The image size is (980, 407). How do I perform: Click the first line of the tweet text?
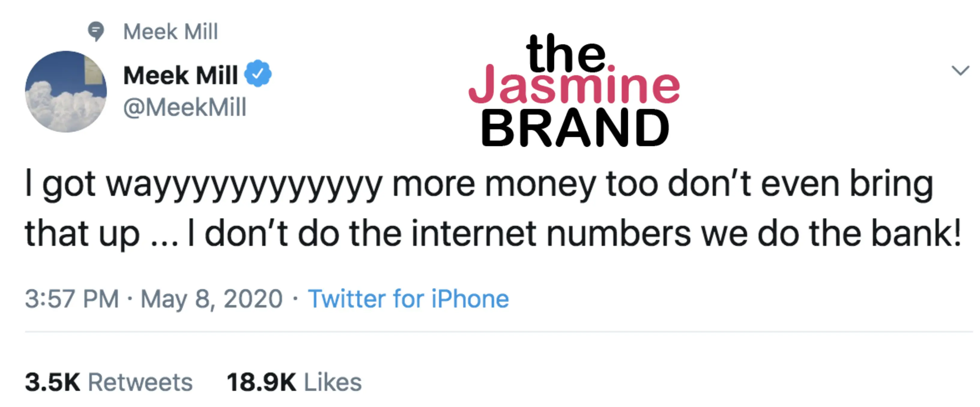479,185
